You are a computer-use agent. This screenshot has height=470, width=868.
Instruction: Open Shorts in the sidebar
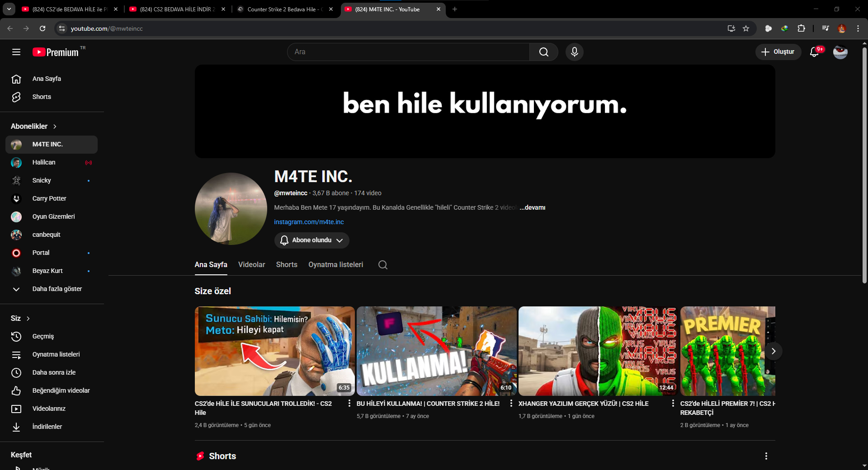[52, 97]
